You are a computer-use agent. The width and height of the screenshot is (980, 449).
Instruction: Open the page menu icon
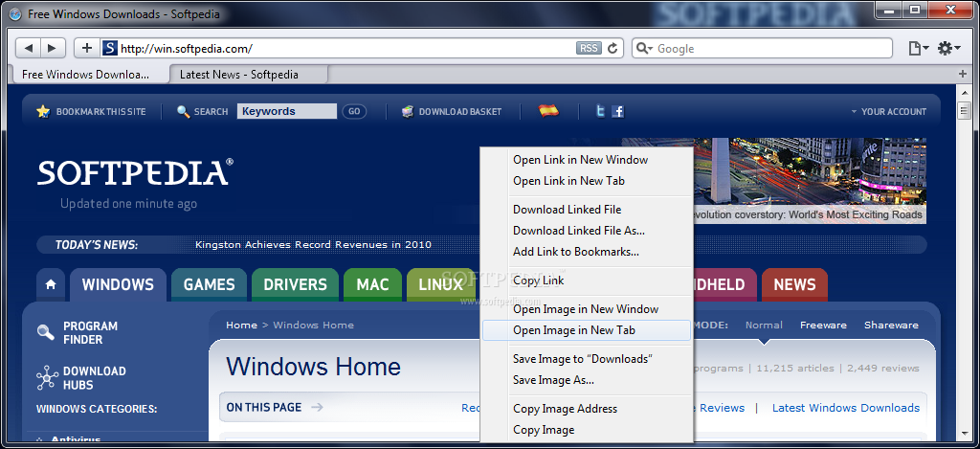click(918, 48)
